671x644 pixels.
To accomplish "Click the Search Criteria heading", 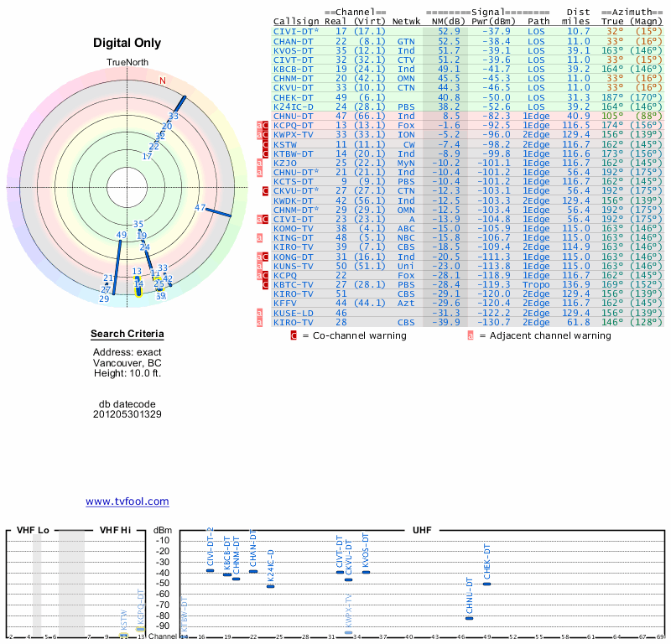I will 127,335.
